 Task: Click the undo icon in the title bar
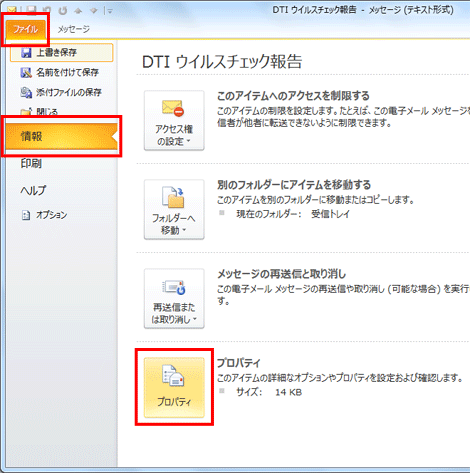[x=47, y=10]
